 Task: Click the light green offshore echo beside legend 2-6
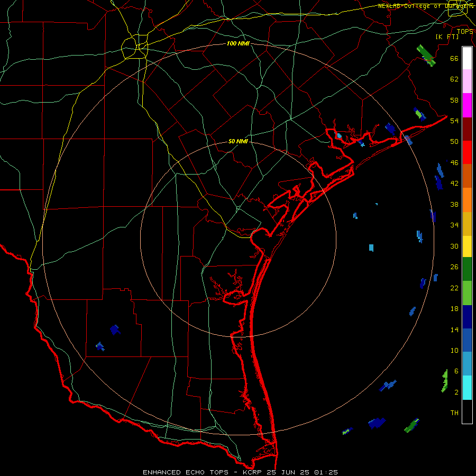tap(445, 381)
